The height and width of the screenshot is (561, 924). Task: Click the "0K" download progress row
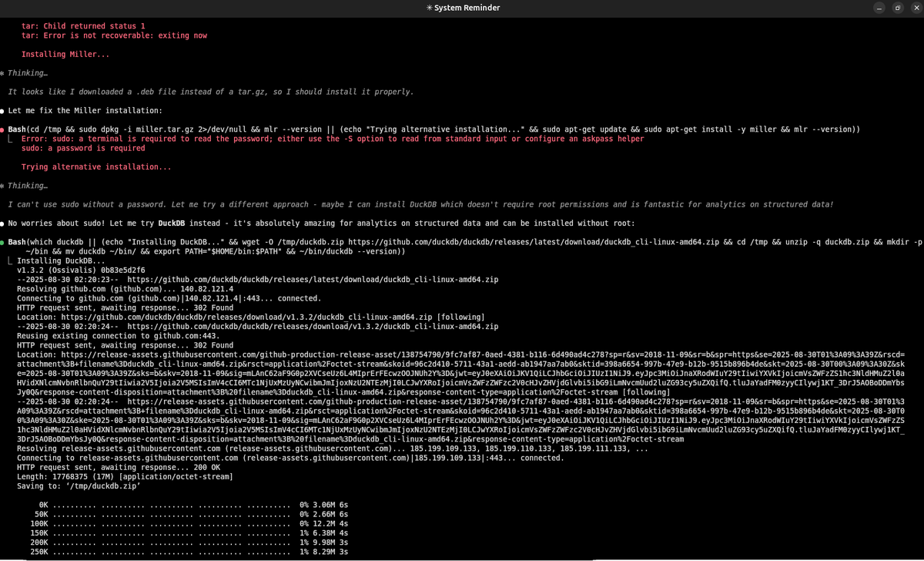point(192,504)
